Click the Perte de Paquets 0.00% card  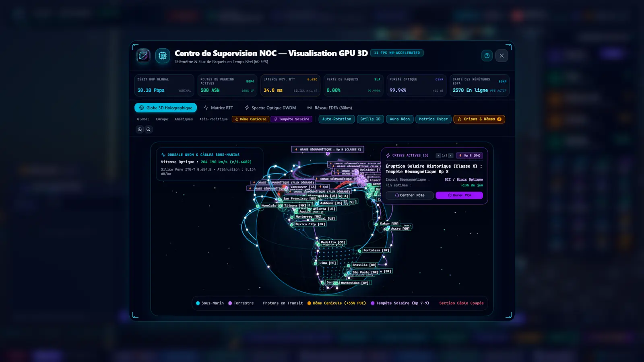353,85
